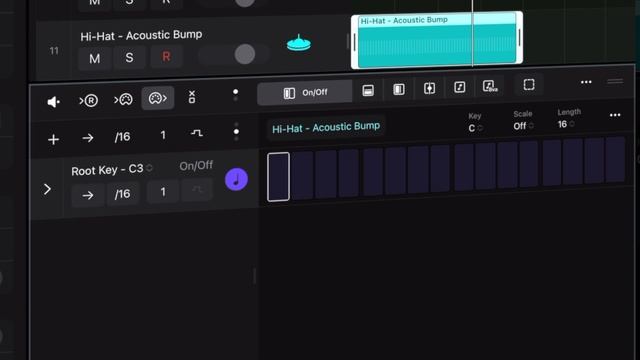Click the record-input icon with circled R
The width and height of the screenshot is (640, 360).
tap(89, 100)
